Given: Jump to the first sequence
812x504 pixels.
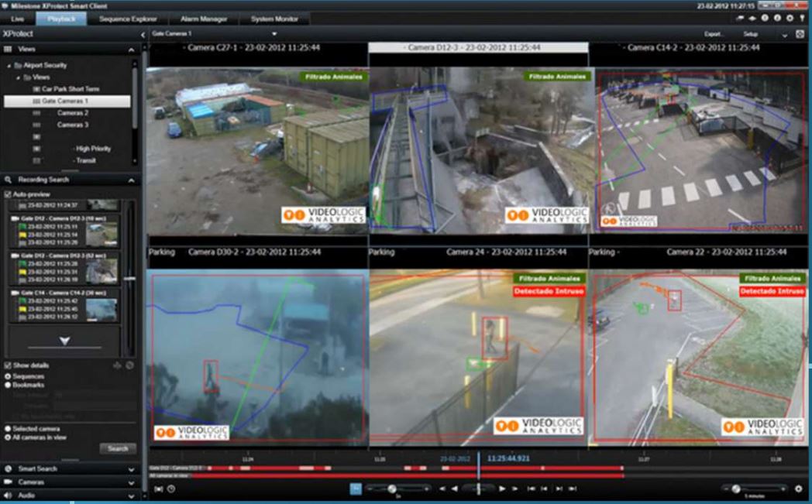Looking at the screenshot, I should point(531,489).
